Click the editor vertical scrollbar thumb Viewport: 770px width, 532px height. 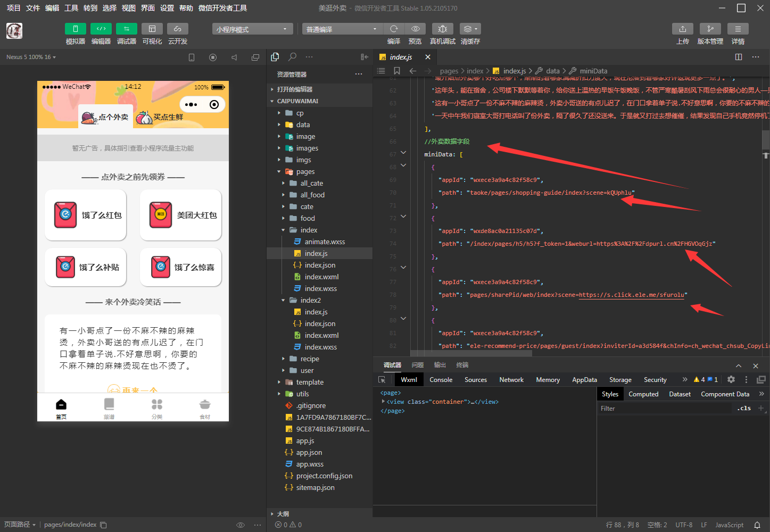click(x=766, y=139)
